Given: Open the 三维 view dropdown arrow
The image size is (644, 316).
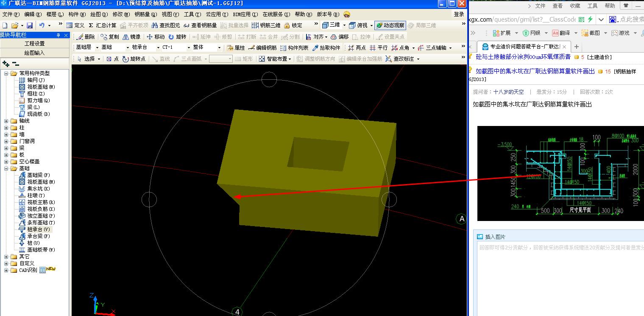Looking at the screenshot, I should tap(344, 25).
